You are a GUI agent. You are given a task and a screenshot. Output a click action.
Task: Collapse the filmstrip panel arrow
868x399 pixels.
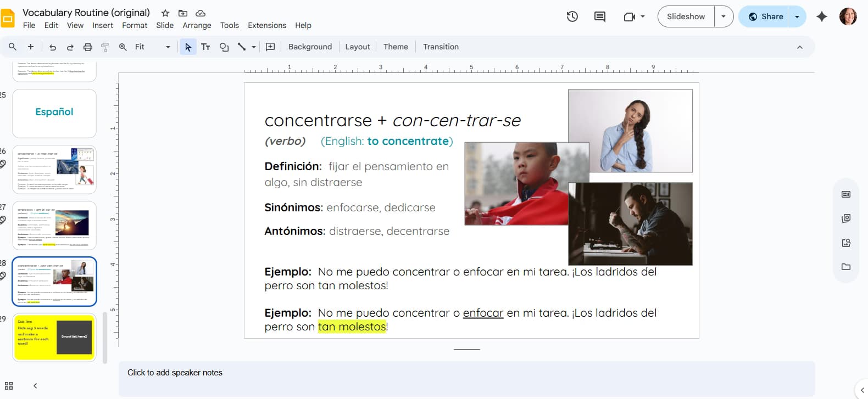click(x=35, y=386)
